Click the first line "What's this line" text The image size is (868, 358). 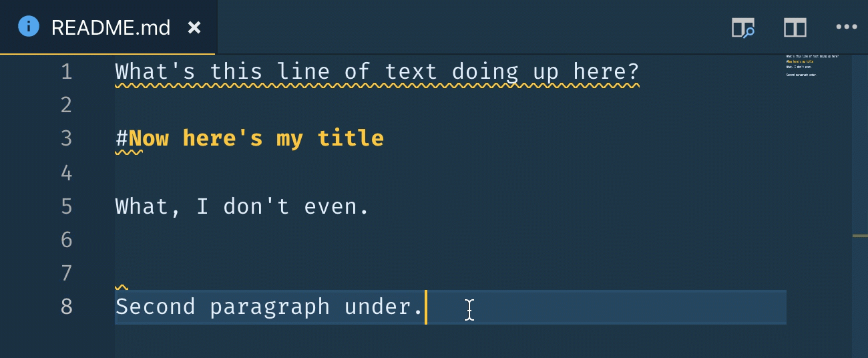pyautogui.click(x=377, y=72)
